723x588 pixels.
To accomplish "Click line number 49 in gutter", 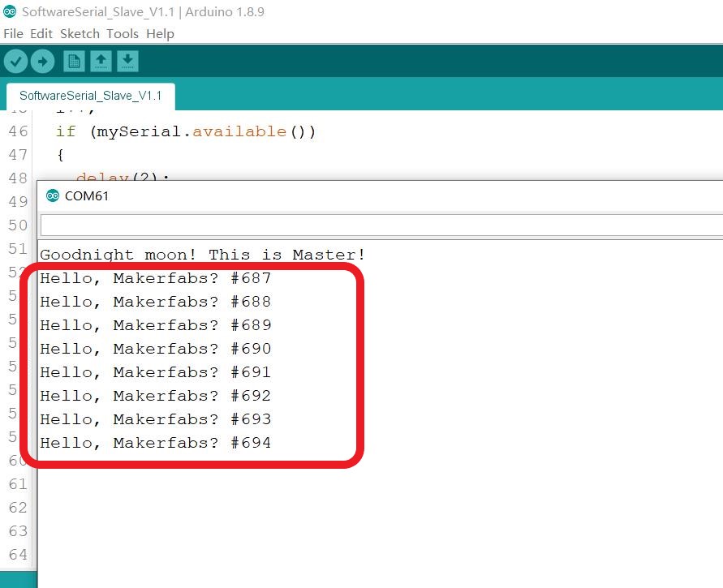I will [x=18, y=202].
